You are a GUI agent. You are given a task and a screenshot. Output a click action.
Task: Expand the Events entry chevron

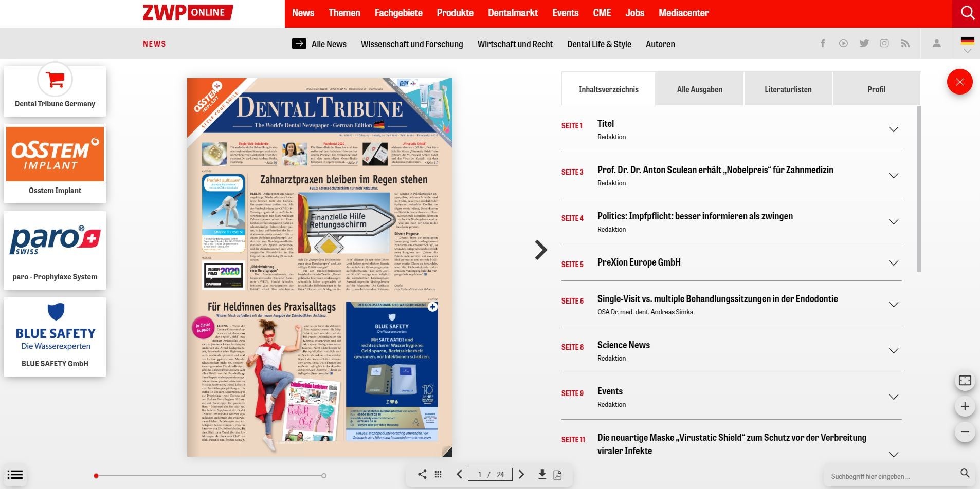[894, 397]
